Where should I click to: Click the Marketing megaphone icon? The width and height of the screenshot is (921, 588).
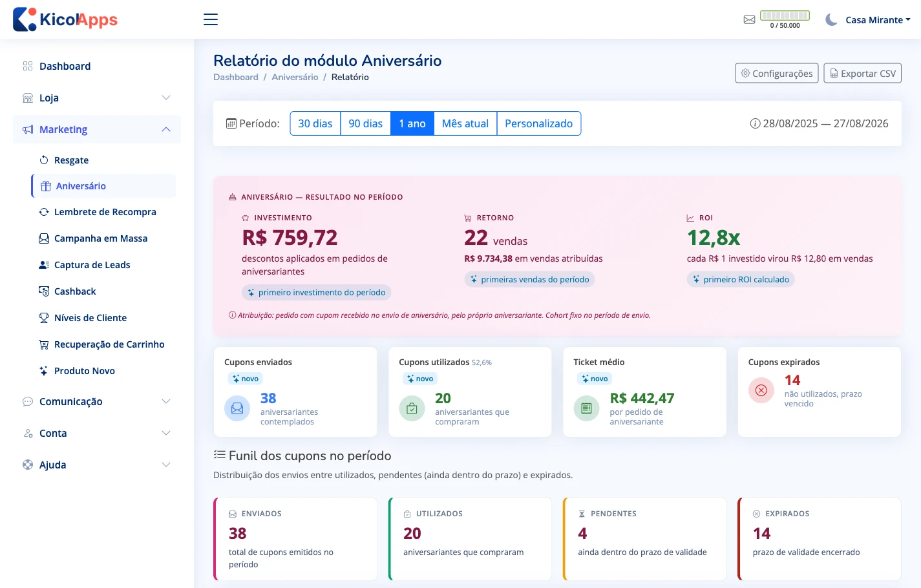(28, 129)
